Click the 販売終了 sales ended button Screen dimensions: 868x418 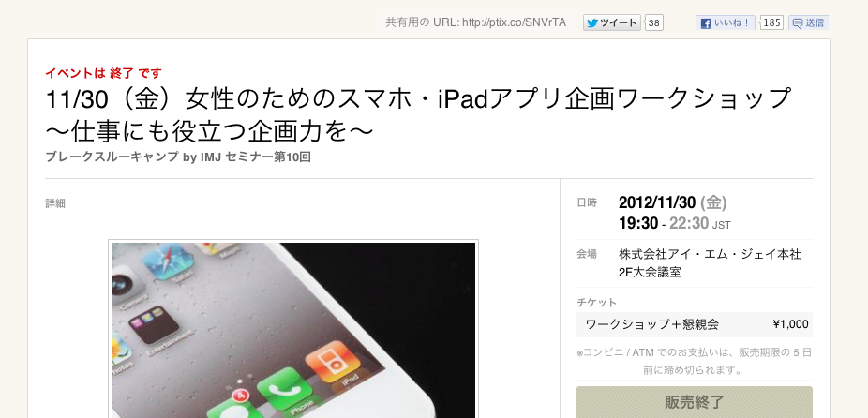tap(695, 402)
